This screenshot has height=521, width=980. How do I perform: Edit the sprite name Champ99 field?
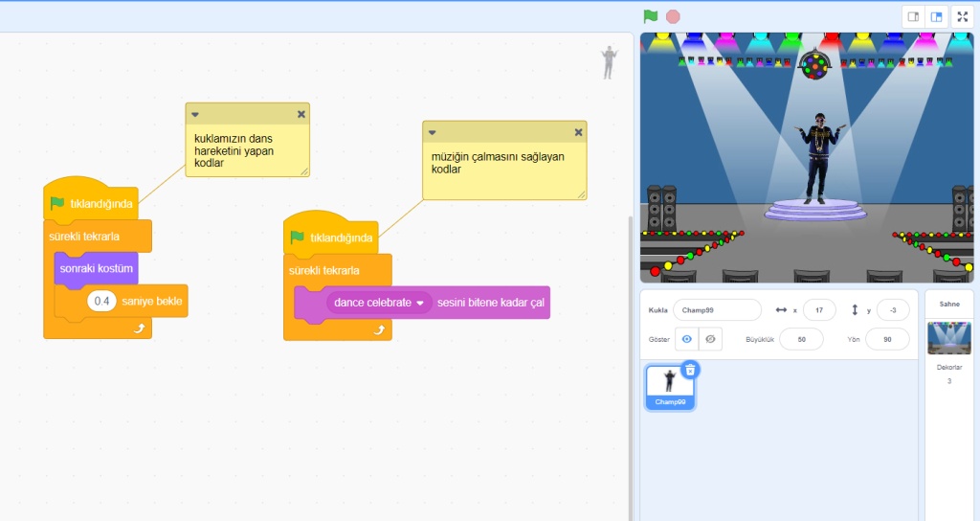717,309
